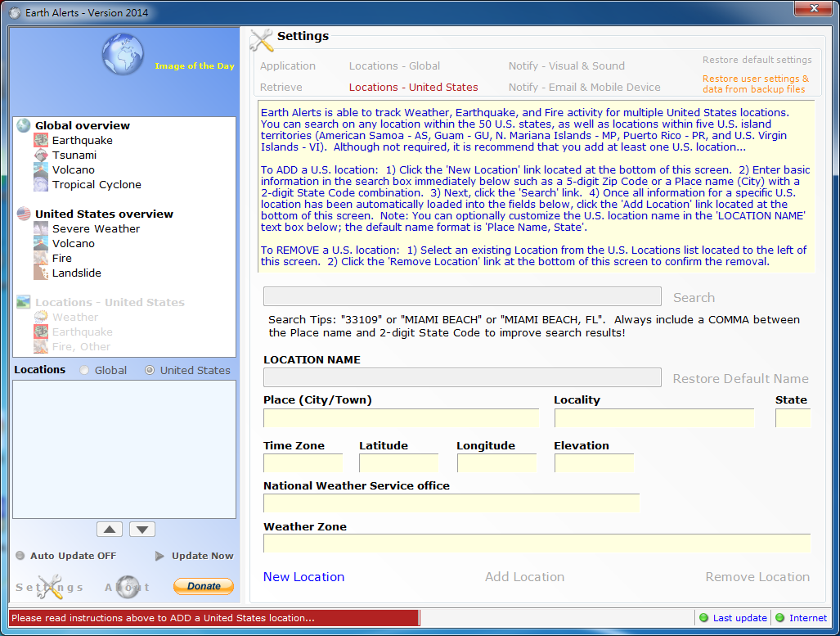Click the United States flag overview icon

tap(24, 214)
